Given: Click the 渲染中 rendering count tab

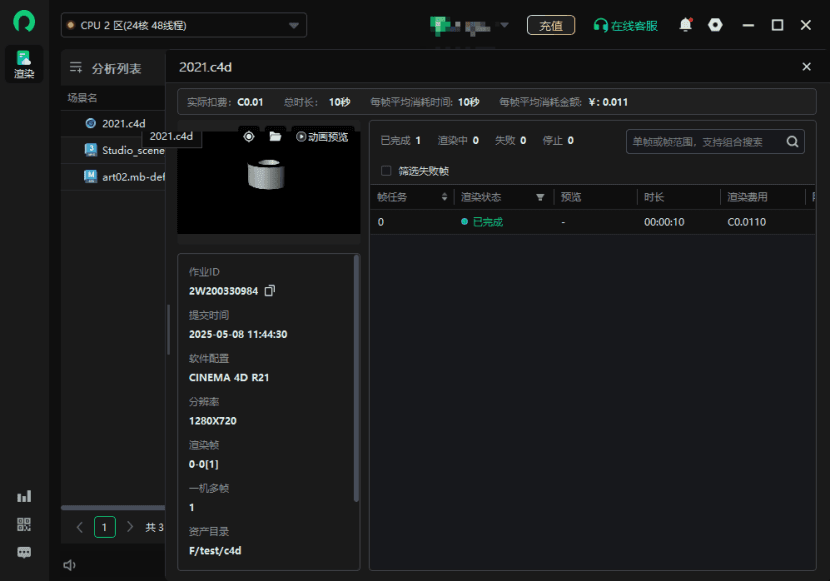Looking at the screenshot, I should [458, 140].
